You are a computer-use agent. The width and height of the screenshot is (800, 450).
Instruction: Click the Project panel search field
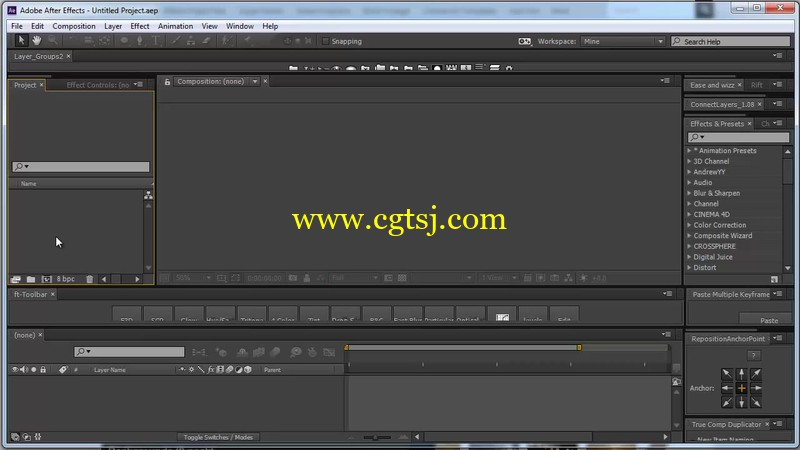[x=81, y=167]
